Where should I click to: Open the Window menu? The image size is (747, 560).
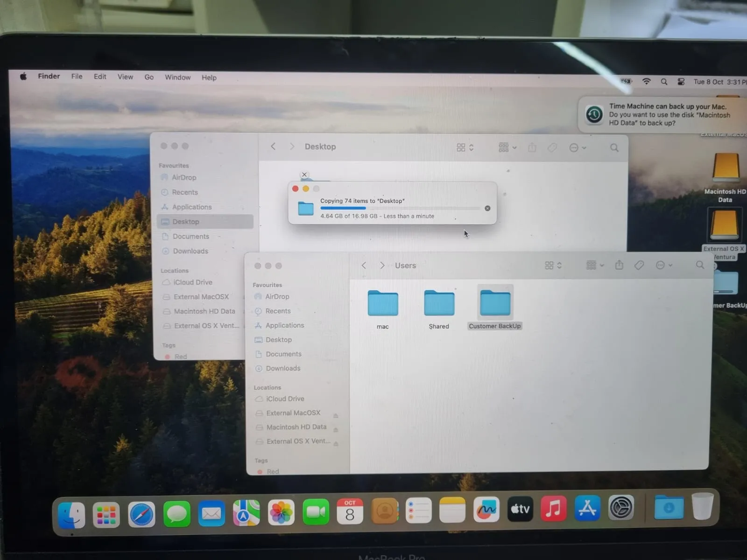[177, 77]
